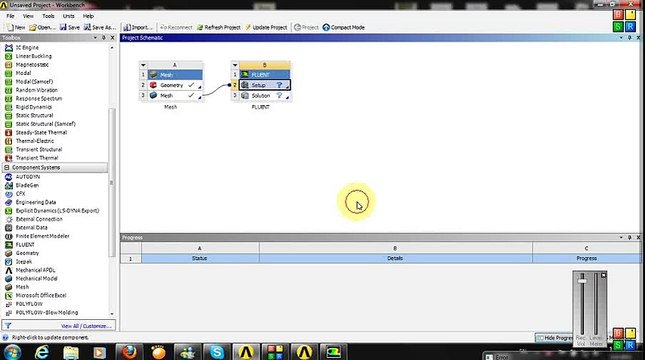Select Mesh cell in system A
Viewport: 645px width, 360px height.
click(175, 95)
